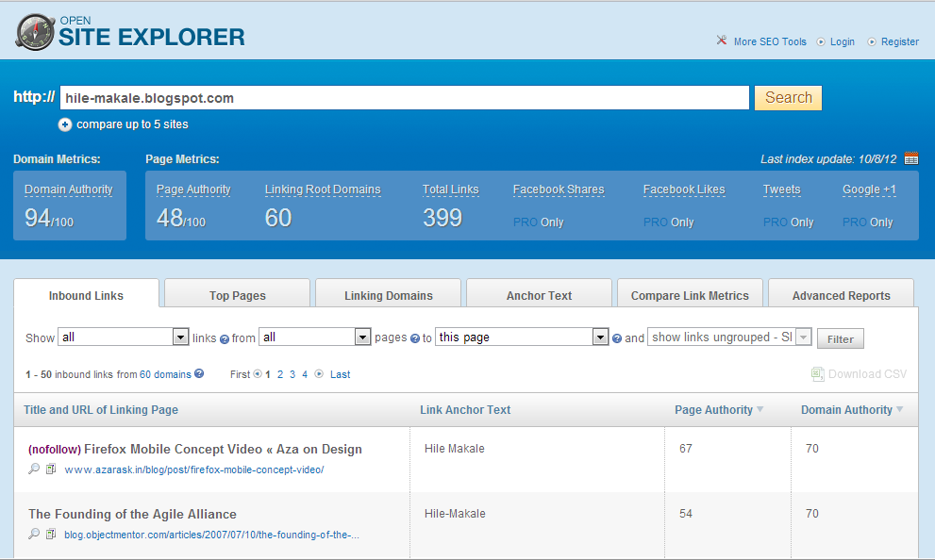Viewport: 935px width, 560px height.
Task: Click the help icon beside '60 domains'
Action: [199, 373]
